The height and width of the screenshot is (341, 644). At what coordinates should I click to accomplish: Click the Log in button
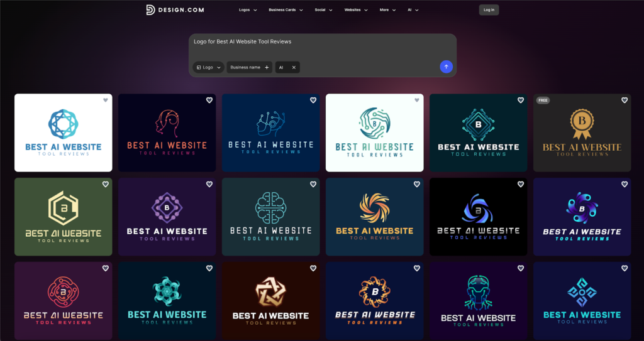(489, 10)
